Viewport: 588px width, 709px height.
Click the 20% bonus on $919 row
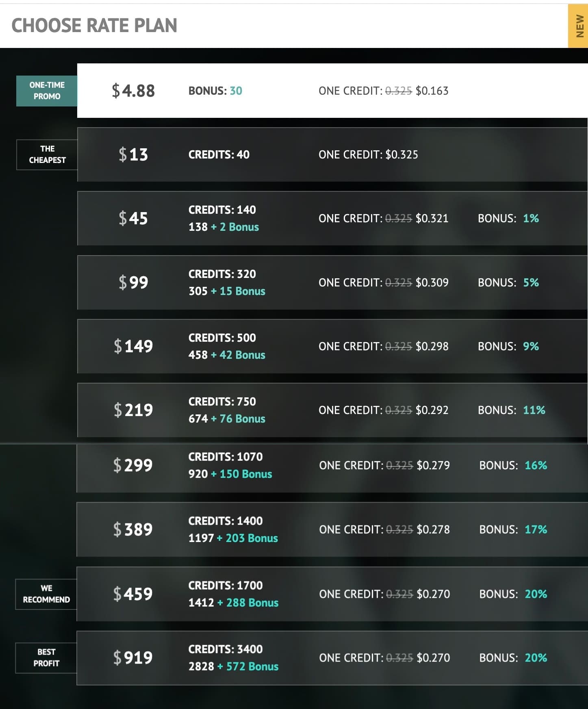tap(536, 658)
